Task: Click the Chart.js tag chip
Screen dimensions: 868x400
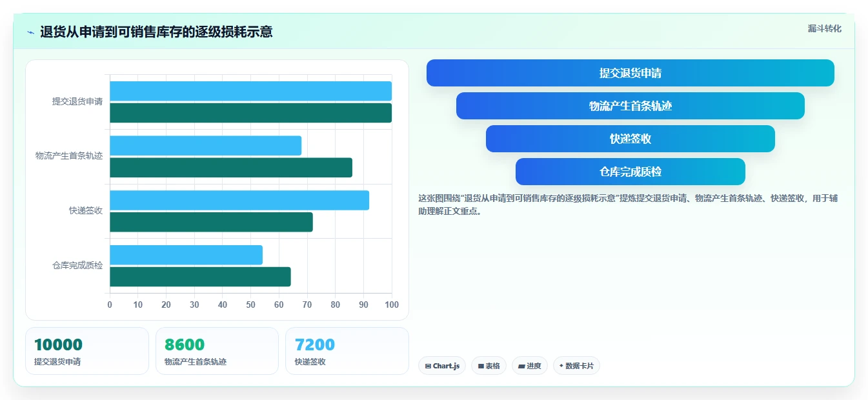Action: pyautogui.click(x=442, y=366)
